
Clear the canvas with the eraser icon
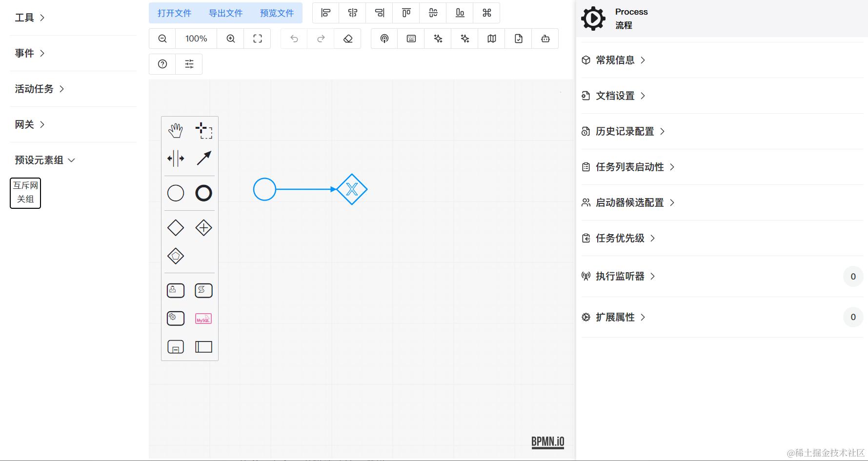tap(348, 39)
